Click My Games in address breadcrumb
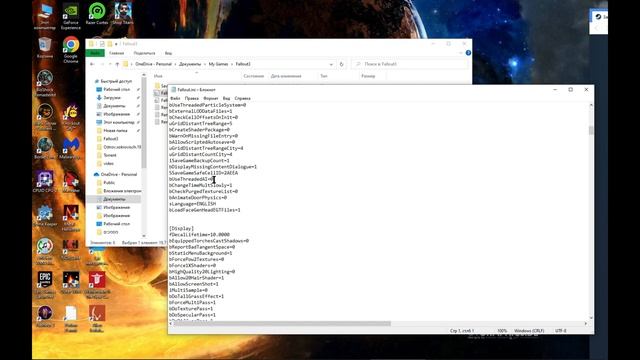The width and height of the screenshot is (640, 360). pyautogui.click(x=218, y=64)
